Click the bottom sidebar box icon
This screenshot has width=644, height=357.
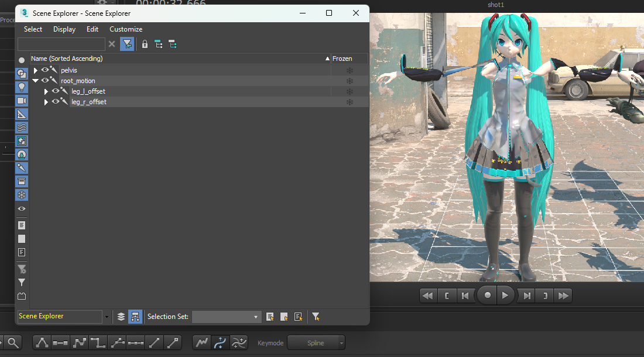pos(22,296)
